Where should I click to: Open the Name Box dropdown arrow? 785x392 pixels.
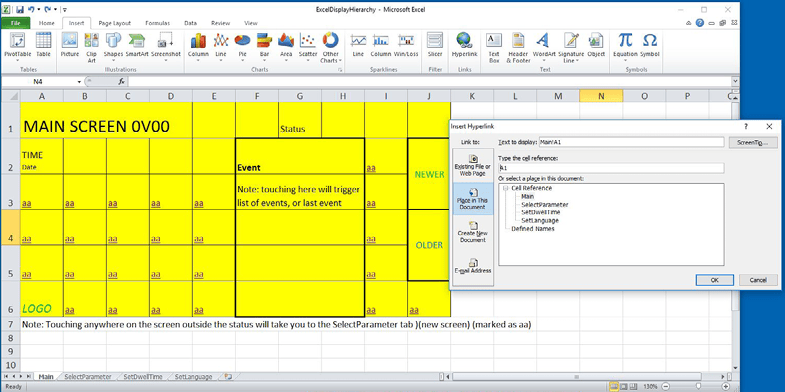pyautogui.click(x=79, y=82)
